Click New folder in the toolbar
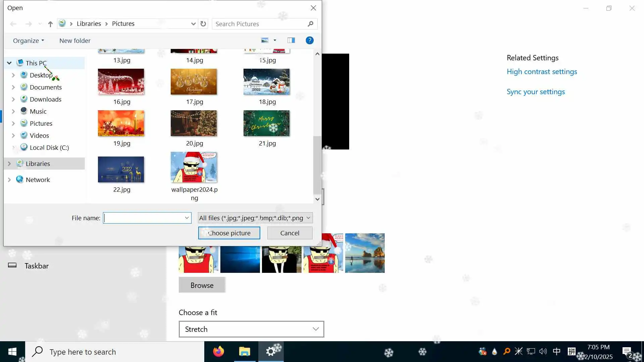This screenshot has width=644, height=362. tap(75, 41)
